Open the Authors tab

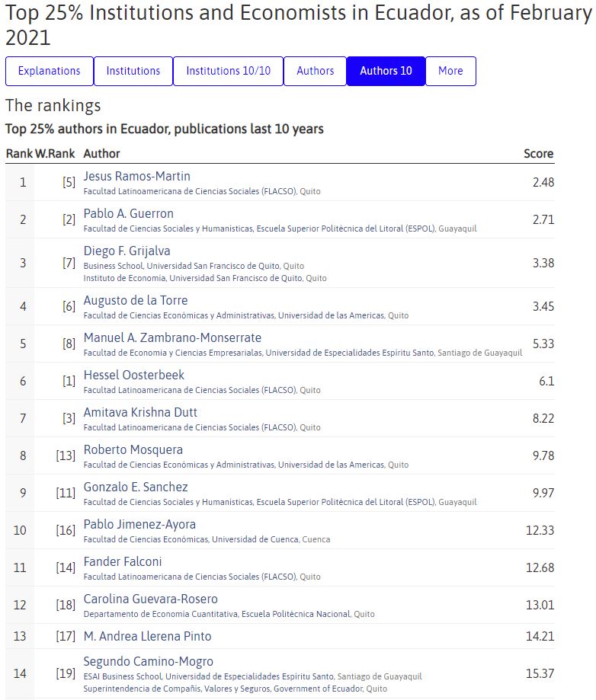(x=315, y=71)
